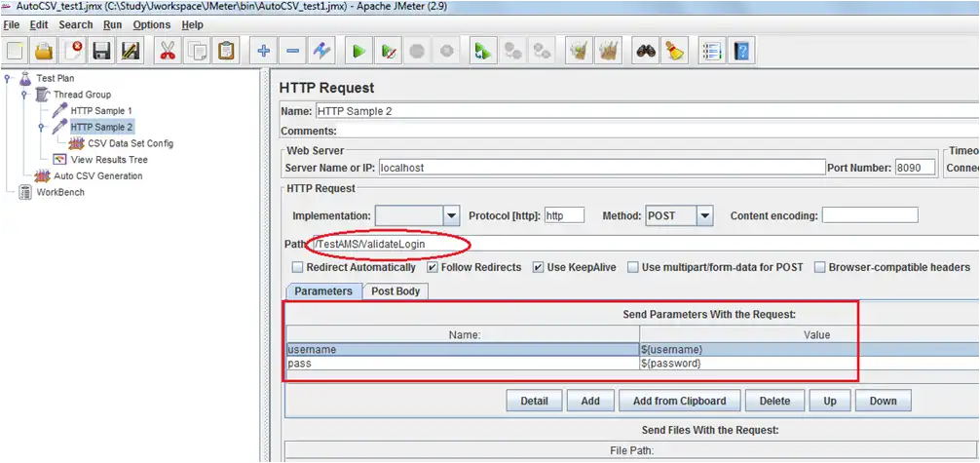Click Remote Stop All icon
980x463 pixels.
512,51
